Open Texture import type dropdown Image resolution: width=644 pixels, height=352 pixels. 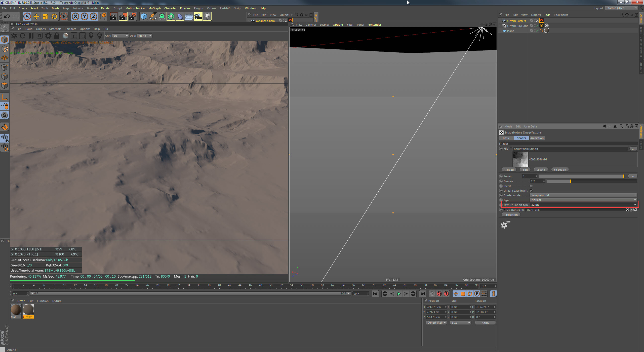coord(583,205)
